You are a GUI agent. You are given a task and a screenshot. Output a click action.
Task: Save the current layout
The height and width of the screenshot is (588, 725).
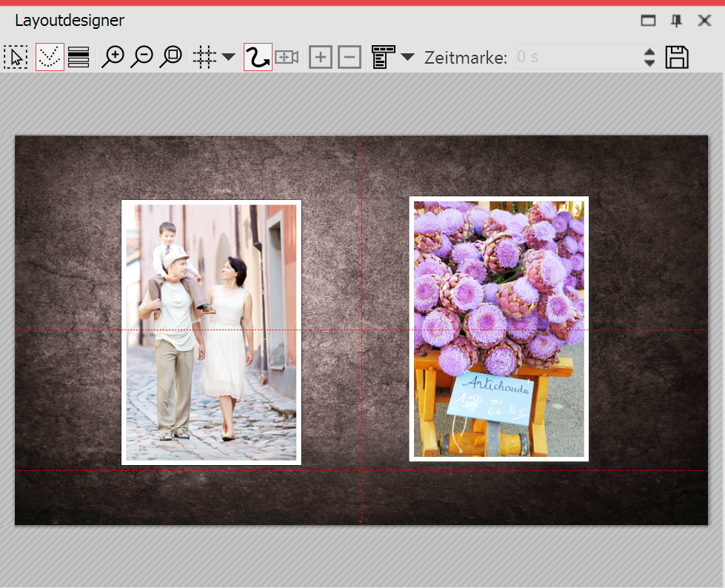(676, 56)
